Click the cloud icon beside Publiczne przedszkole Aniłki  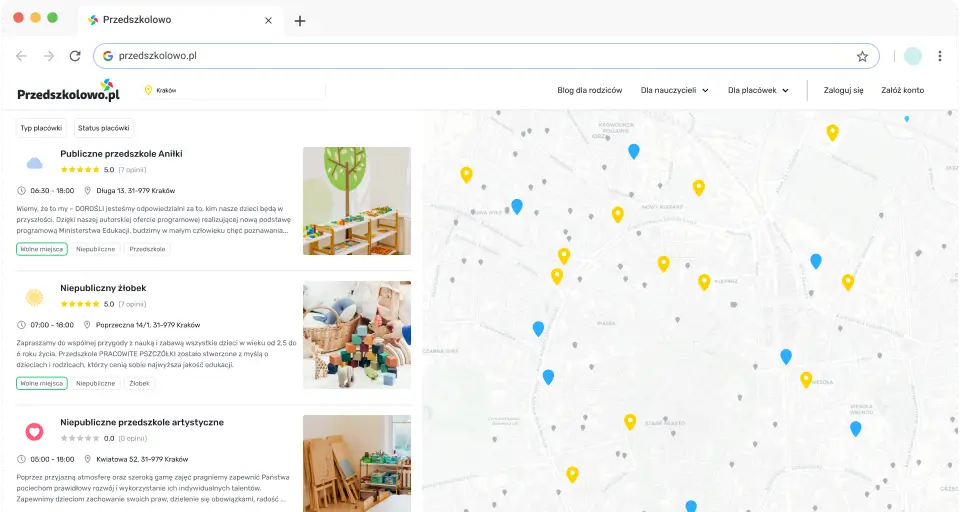click(x=34, y=163)
